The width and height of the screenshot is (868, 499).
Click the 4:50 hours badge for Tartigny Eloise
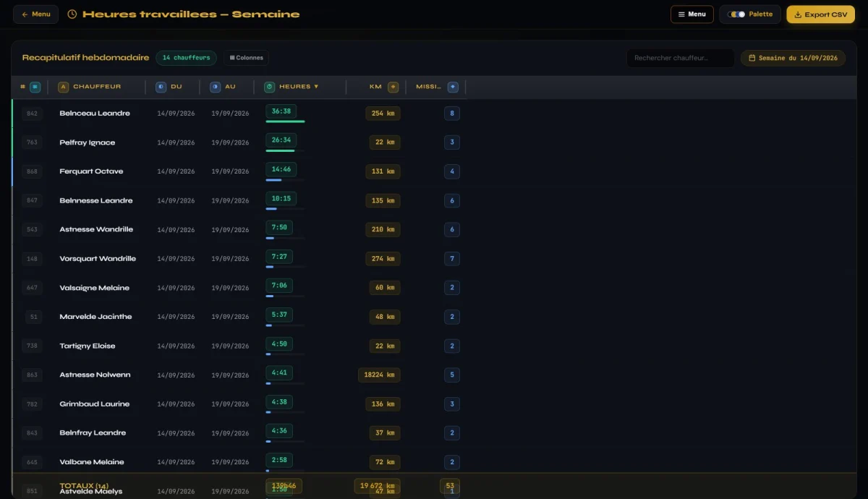tap(279, 344)
